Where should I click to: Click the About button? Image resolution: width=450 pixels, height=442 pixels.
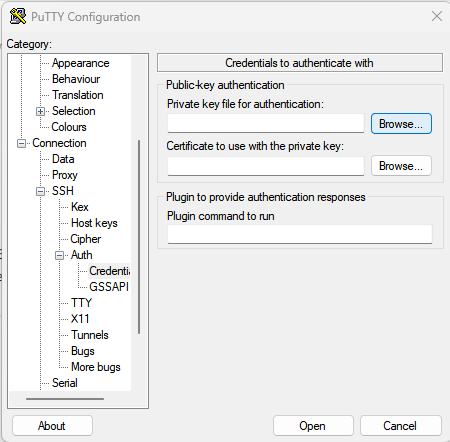52,426
